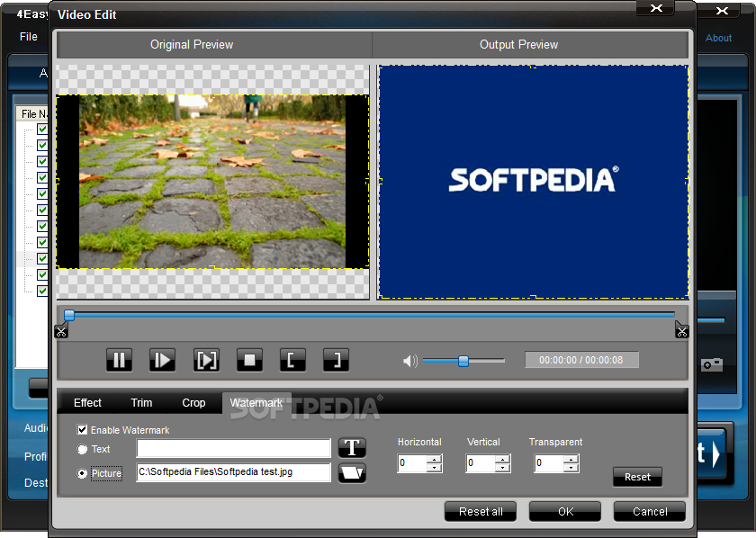The image size is (756, 538).
Task: Click the Reset all button
Action: pyautogui.click(x=481, y=512)
